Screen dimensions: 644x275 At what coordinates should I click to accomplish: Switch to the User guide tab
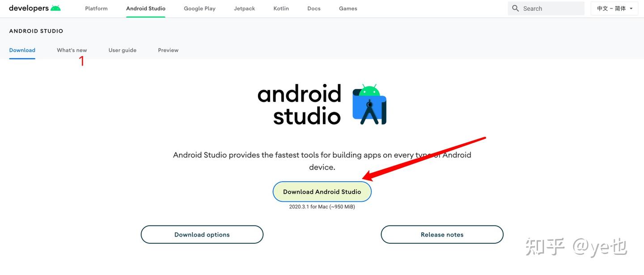[123, 50]
